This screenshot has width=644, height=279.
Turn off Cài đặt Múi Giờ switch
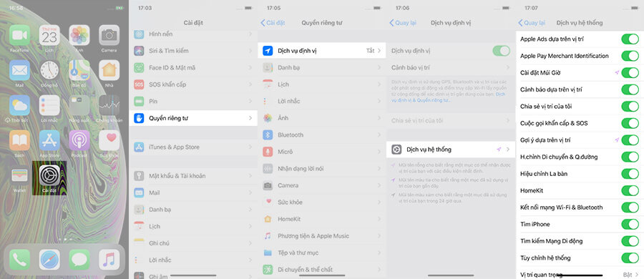point(630,73)
